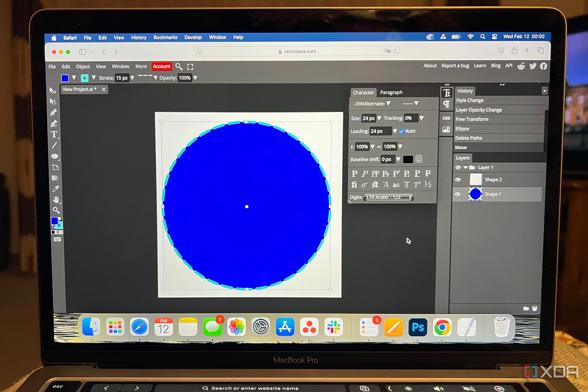Delete layer with trash icon
This screenshot has height=392, width=588.
coord(535,308)
